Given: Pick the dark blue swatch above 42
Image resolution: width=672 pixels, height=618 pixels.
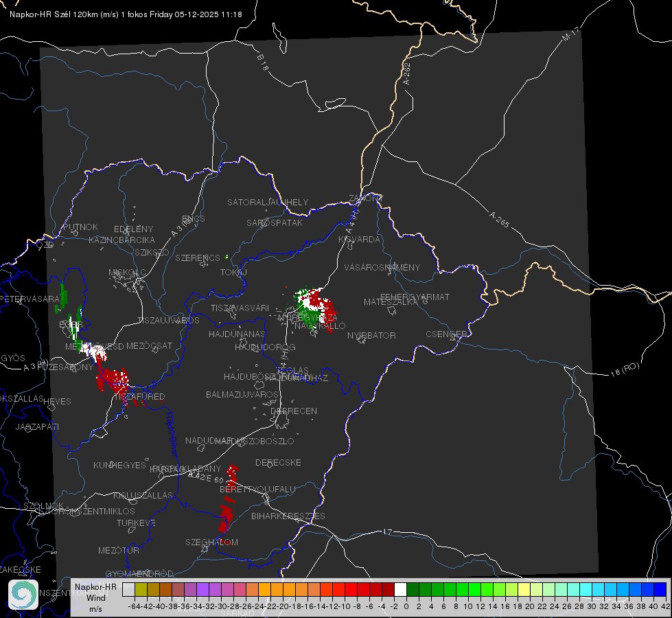Looking at the screenshot, I should (660, 590).
